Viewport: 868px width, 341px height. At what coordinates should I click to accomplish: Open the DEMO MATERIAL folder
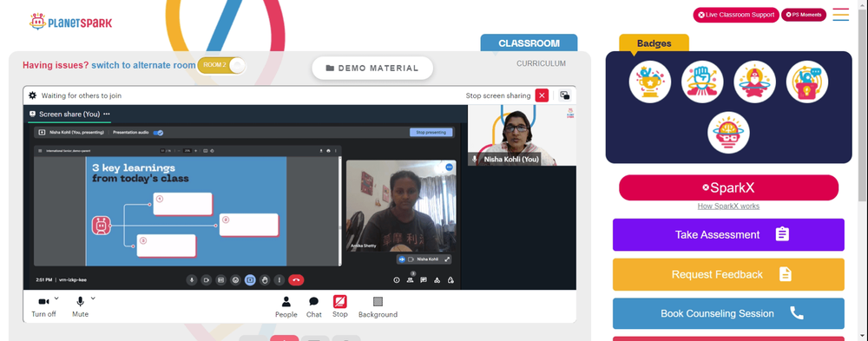(372, 68)
